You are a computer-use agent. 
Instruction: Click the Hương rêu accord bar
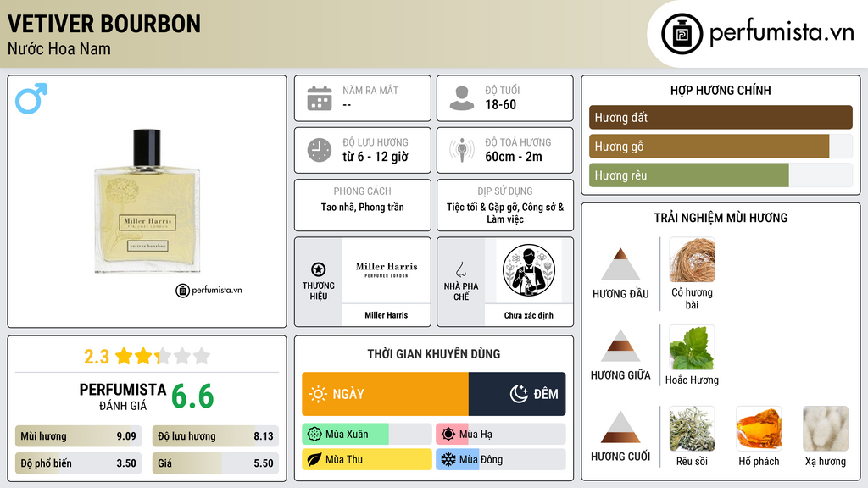(721, 175)
